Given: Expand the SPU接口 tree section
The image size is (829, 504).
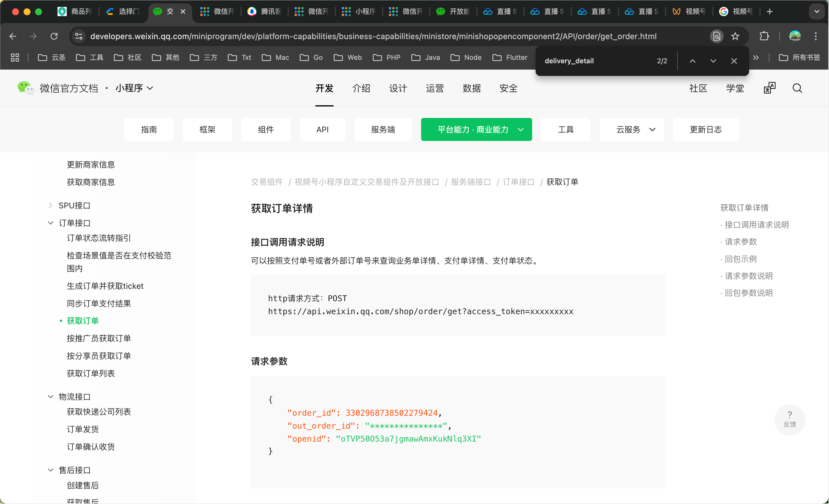Looking at the screenshot, I should point(50,205).
